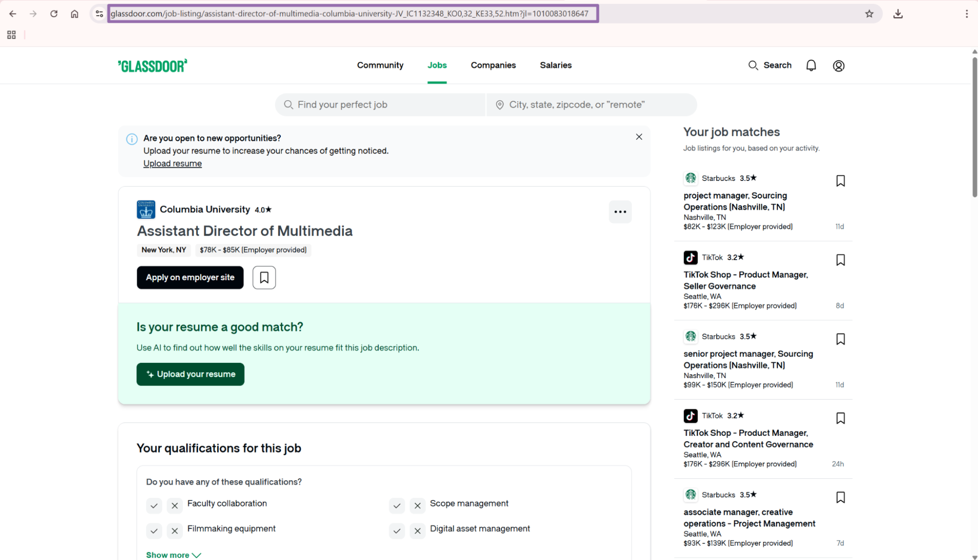Image resolution: width=978 pixels, height=560 pixels.
Task: Reject Filmmaking equipment qualification with X
Action: tap(175, 531)
